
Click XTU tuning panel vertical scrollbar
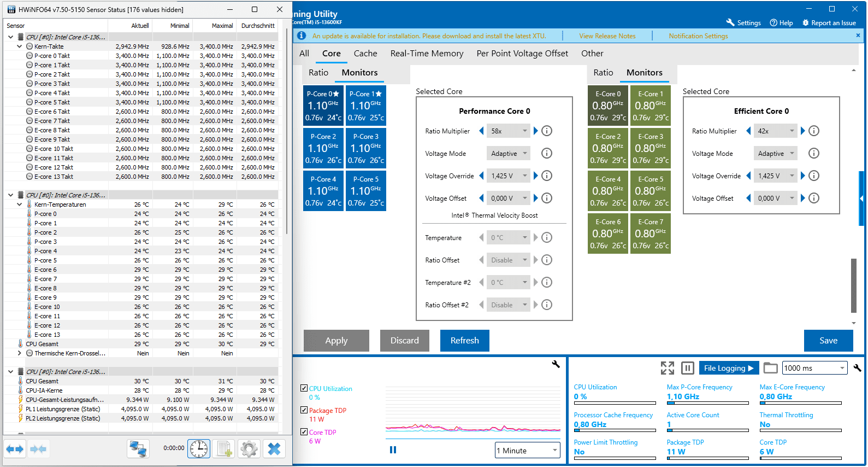pos(854,285)
